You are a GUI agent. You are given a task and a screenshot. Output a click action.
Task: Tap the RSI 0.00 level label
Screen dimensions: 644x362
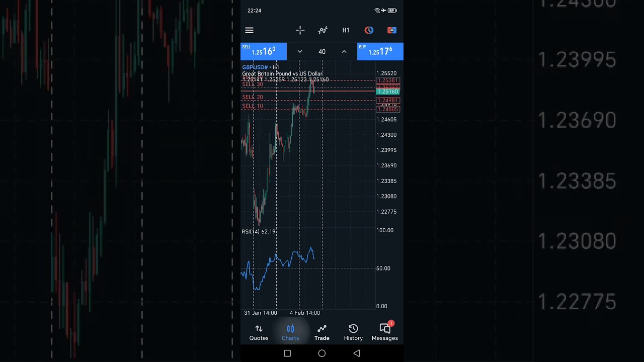pos(382,306)
